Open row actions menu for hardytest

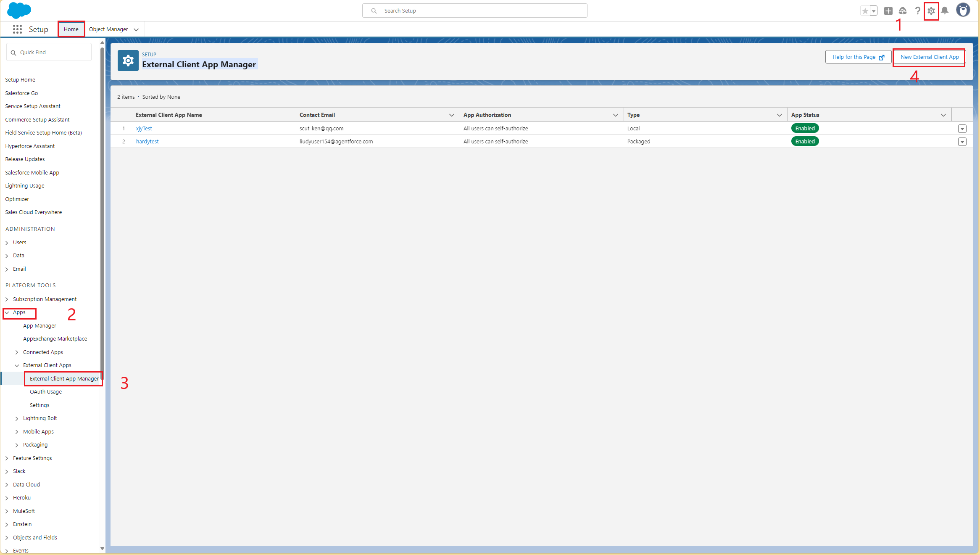962,142
